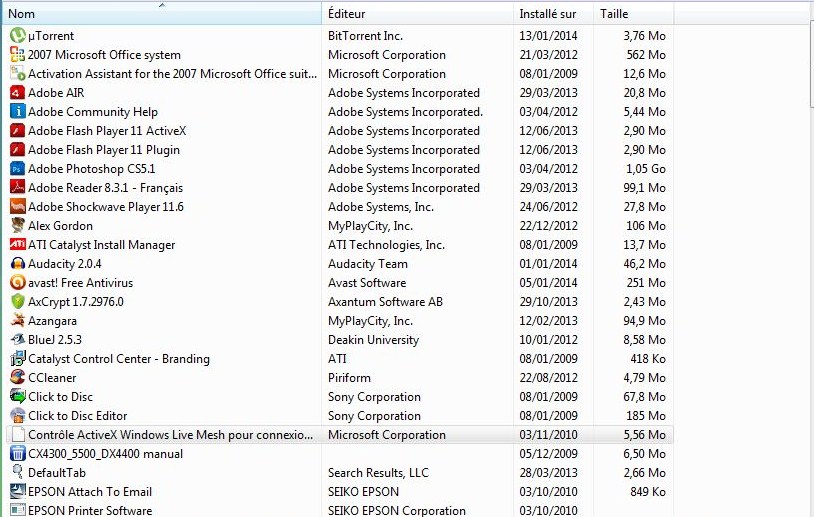814x517 pixels.
Task: Select the Contrôle ActiveX Windows Live Mesh entry
Action: (x=340, y=434)
